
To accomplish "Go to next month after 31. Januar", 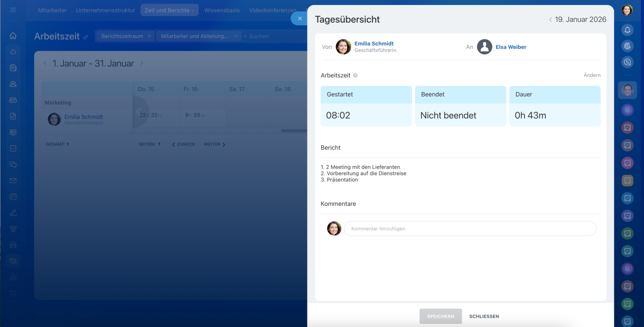I will click(141, 63).
